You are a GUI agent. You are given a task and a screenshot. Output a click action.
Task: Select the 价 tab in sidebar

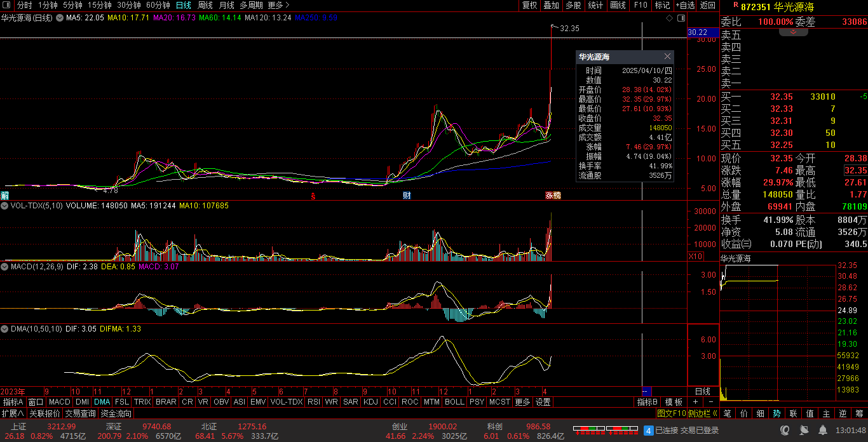(743, 413)
